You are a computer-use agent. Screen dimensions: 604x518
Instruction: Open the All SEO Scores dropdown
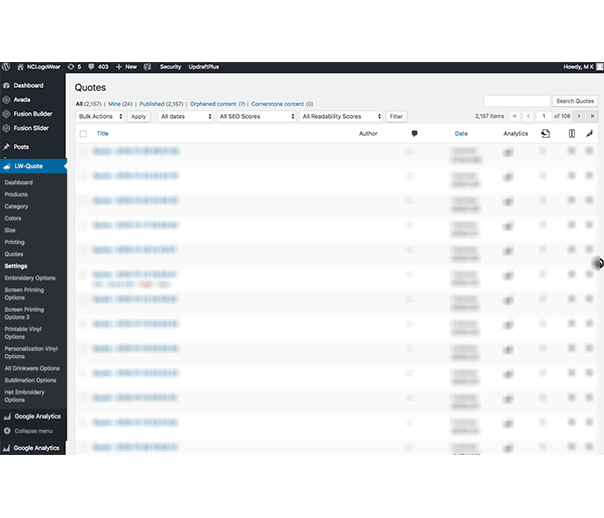pos(254,117)
